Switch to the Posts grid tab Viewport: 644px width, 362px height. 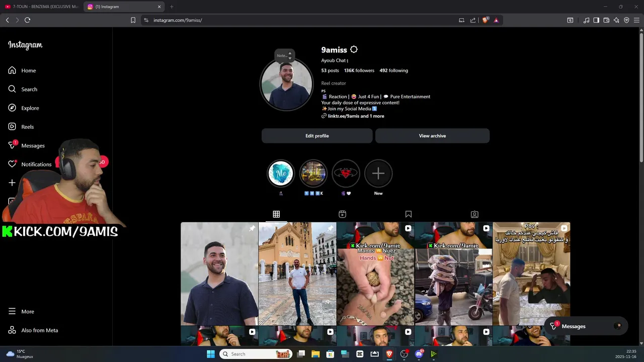[x=276, y=214]
